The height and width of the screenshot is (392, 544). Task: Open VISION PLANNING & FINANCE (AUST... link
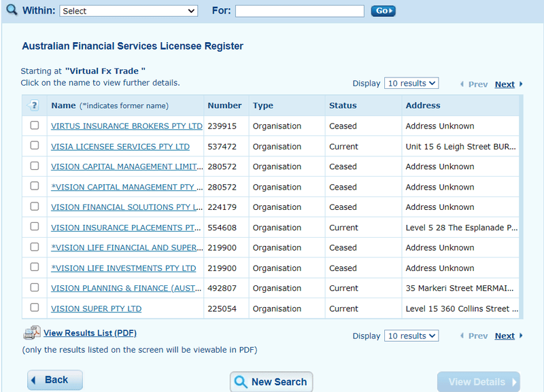[x=126, y=288]
